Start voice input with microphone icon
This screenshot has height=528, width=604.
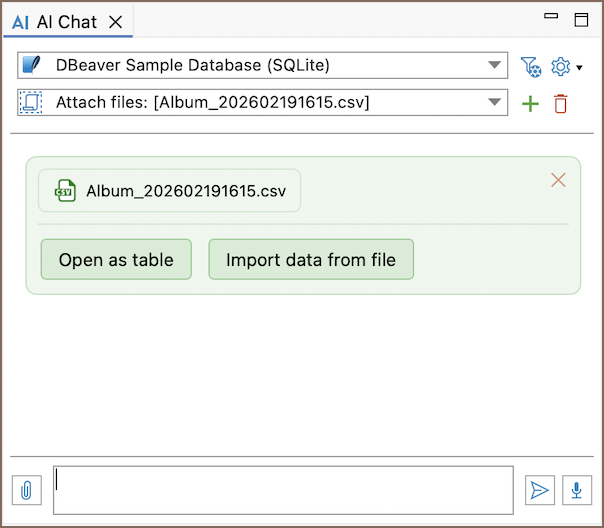point(575,490)
